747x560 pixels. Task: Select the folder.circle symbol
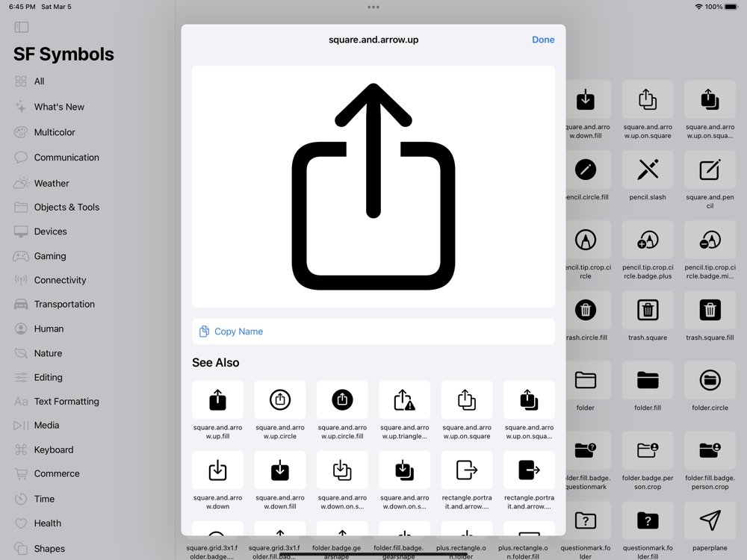pos(710,381)
